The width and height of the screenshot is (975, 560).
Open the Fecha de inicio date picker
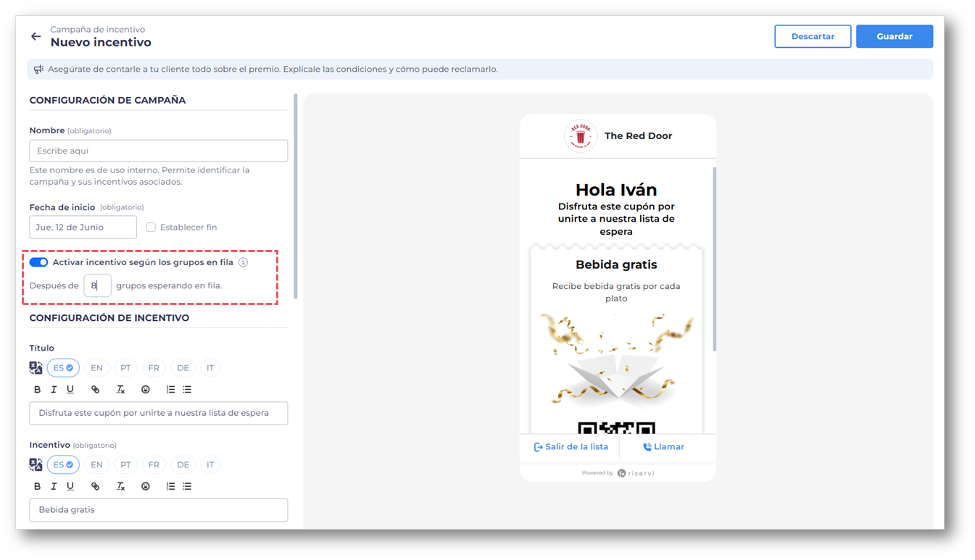83,227
